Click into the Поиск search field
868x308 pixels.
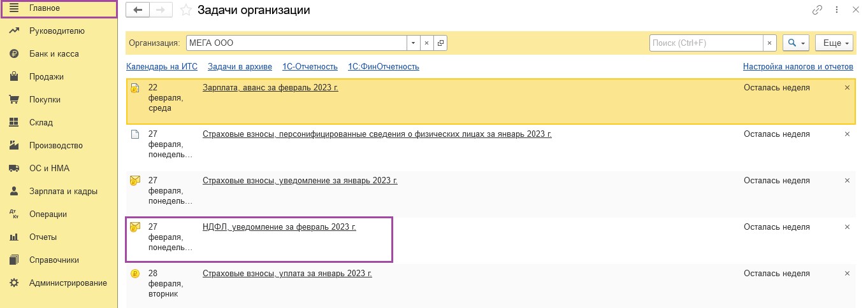pos(706,43)
